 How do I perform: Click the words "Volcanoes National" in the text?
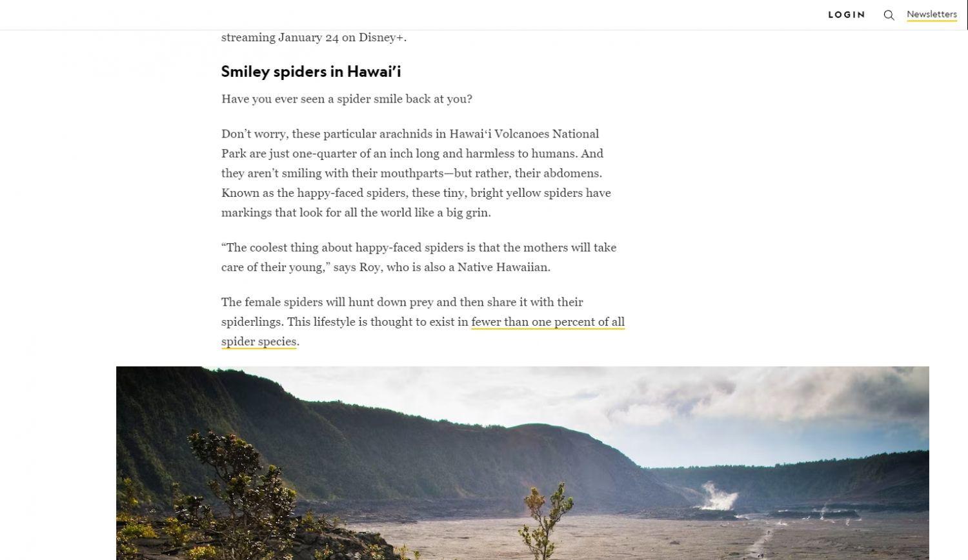click(547, 134)
